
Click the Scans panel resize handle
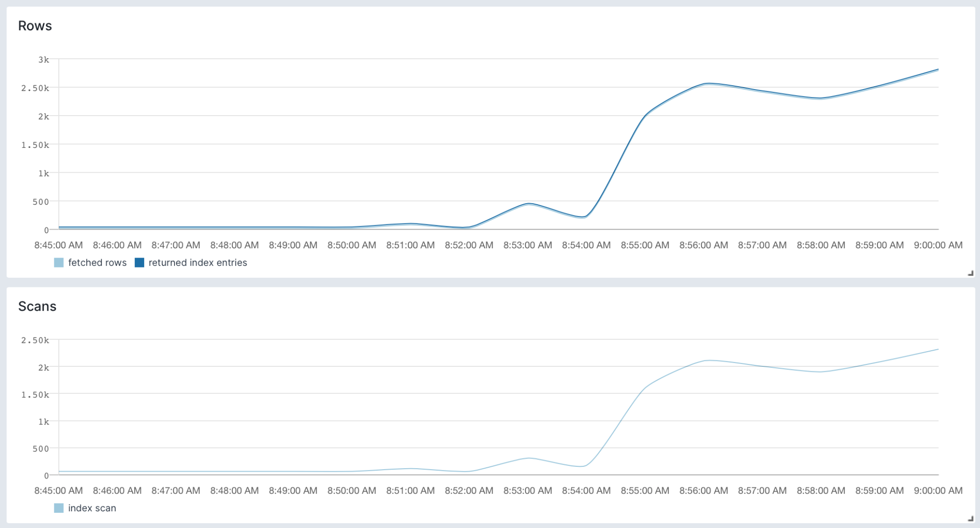pos(970,519)
